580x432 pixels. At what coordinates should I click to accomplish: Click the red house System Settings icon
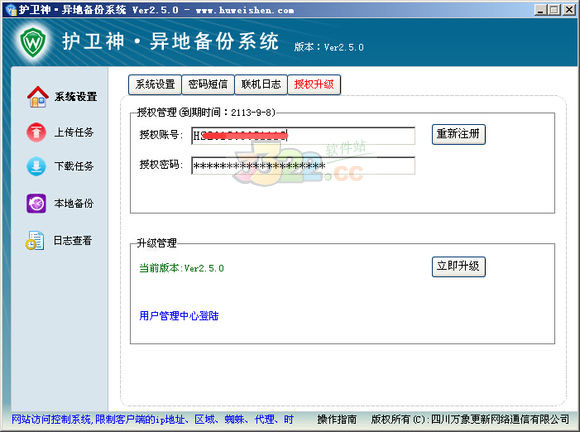tap(38, 97)
